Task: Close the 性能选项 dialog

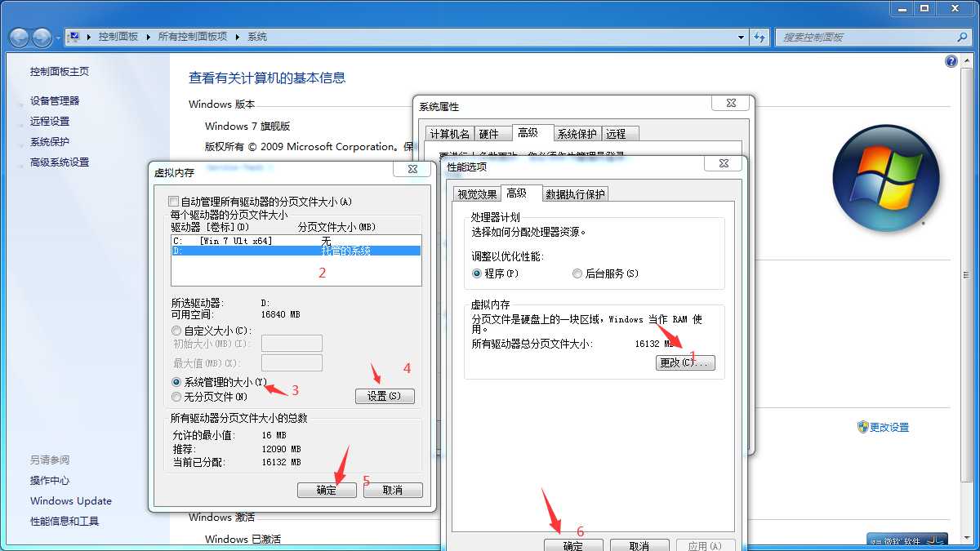Action: click(723, 164)
